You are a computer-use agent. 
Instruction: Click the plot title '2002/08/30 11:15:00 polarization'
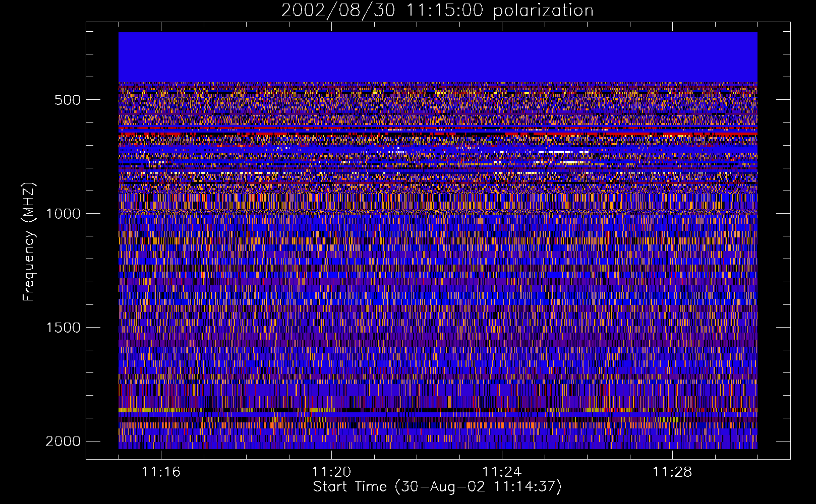pyautogui.click(x=437, y=11)
